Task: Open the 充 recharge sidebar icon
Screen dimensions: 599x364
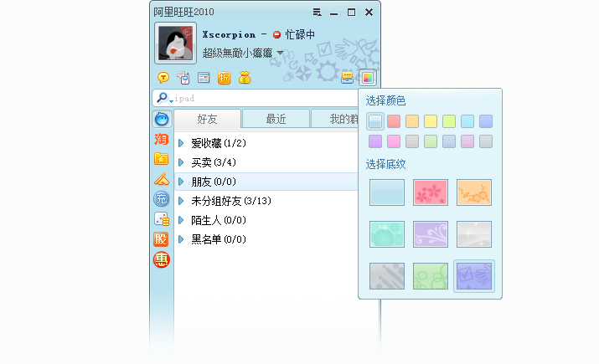Action: tap(162, 199)
